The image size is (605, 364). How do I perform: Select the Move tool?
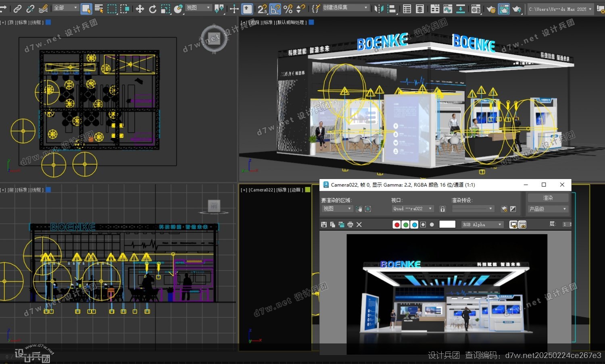click(140, 8)
